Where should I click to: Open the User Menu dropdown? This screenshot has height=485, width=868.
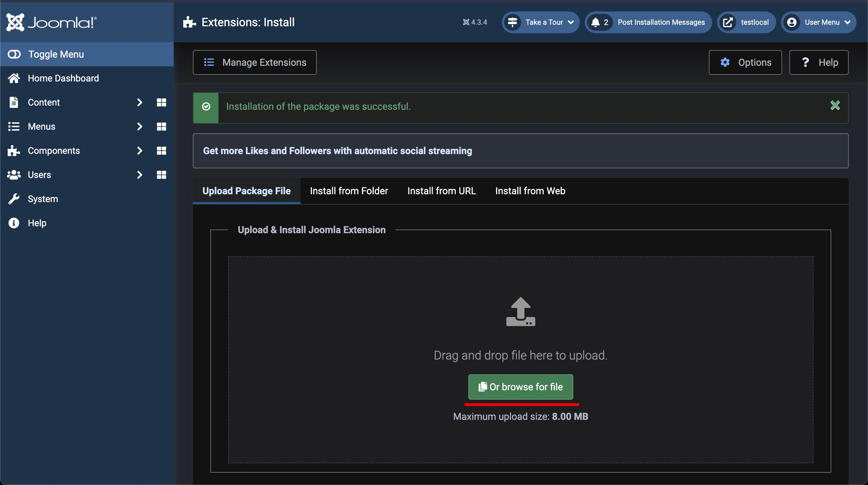point(819,22)
